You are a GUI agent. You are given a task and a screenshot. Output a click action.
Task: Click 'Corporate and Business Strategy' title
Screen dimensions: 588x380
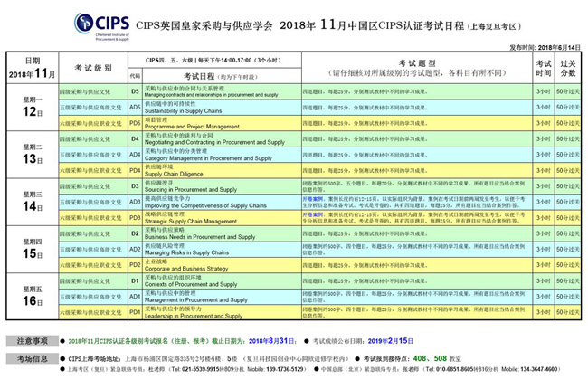click(x=186, y=269)
